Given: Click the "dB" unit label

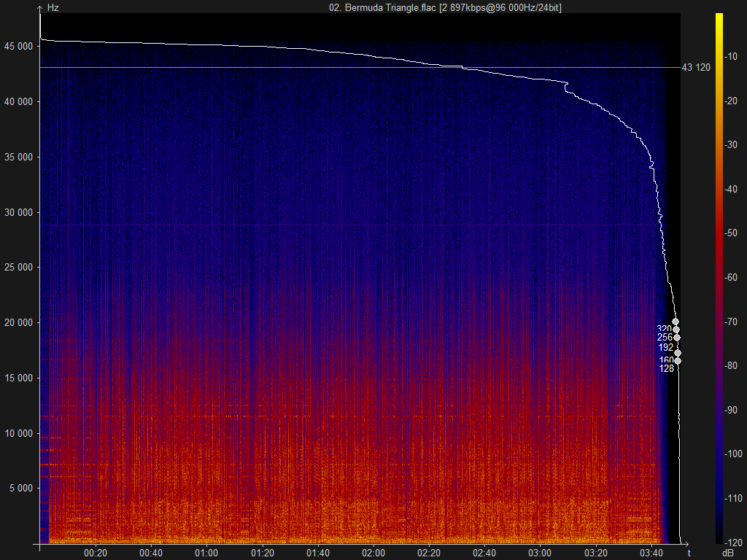Looking at the screenshot, I should tap(728, 553).
